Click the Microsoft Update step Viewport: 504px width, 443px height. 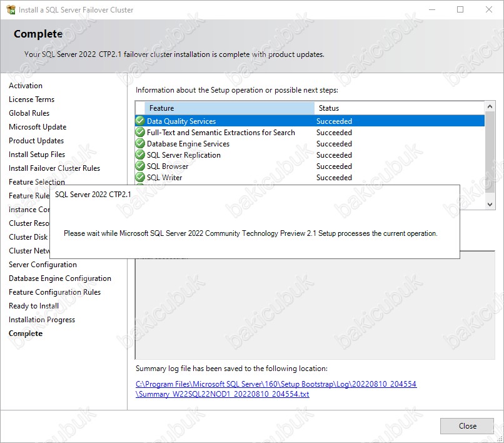(x=38, y=127)
